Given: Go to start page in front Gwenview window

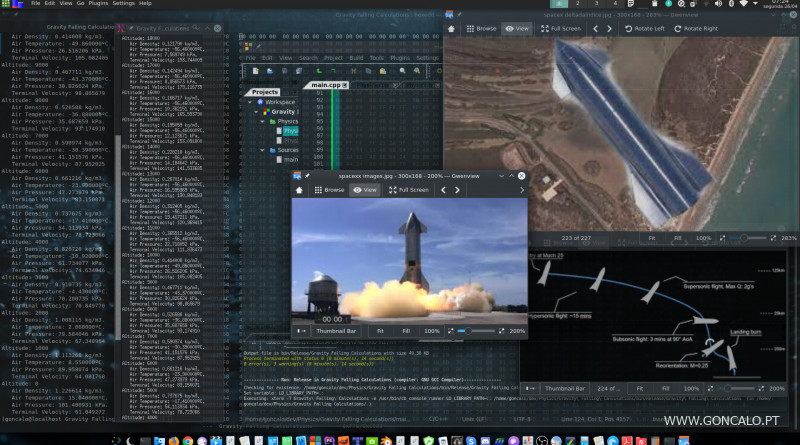Looking at the screenshot, I should tap(299, 190).
